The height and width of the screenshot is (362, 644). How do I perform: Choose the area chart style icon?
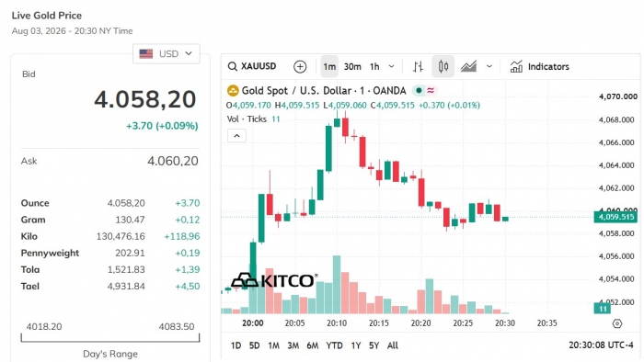[x=468, y=66]
